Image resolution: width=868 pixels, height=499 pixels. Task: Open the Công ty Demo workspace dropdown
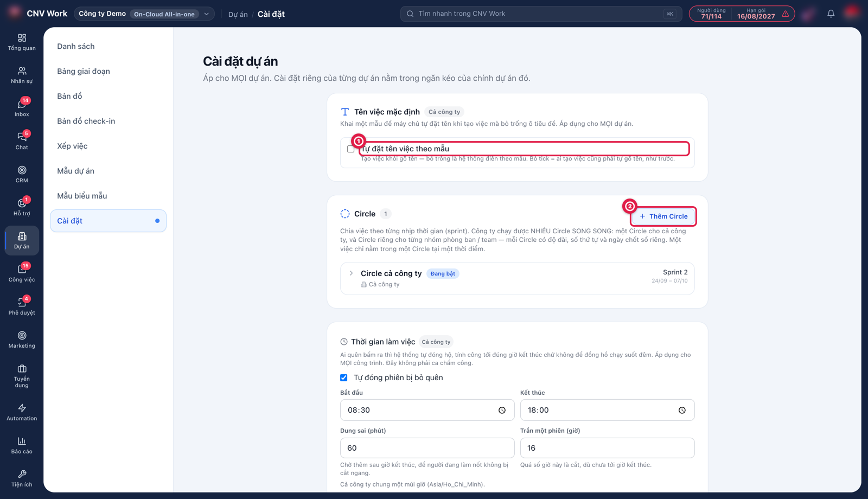point(144,14)
